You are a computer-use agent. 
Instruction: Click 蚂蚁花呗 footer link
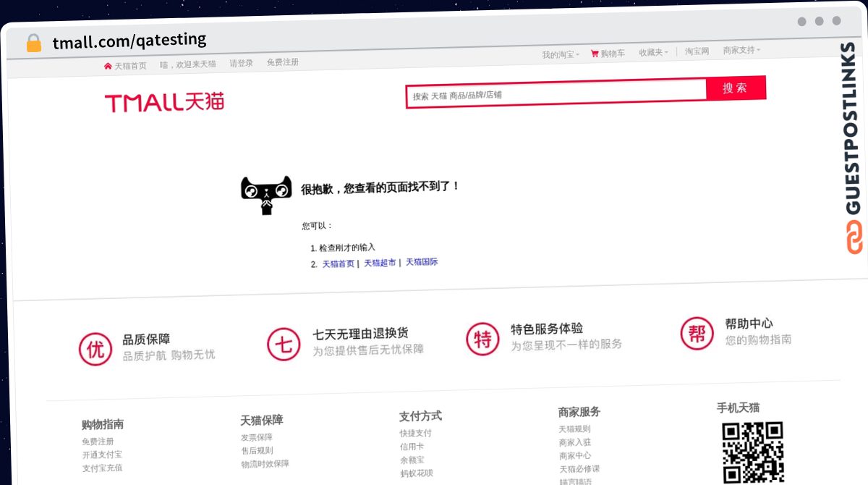417,473
